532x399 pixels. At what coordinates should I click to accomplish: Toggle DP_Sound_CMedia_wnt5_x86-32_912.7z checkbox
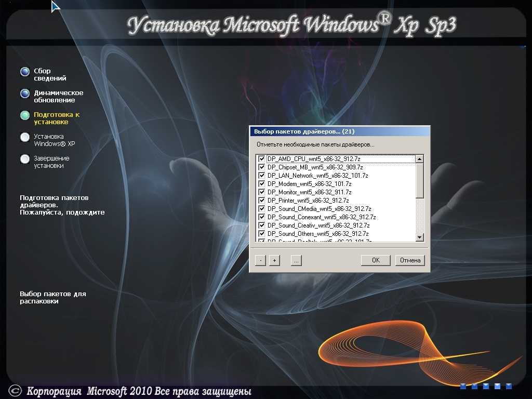pyautogui.click(x=262, y=209)
